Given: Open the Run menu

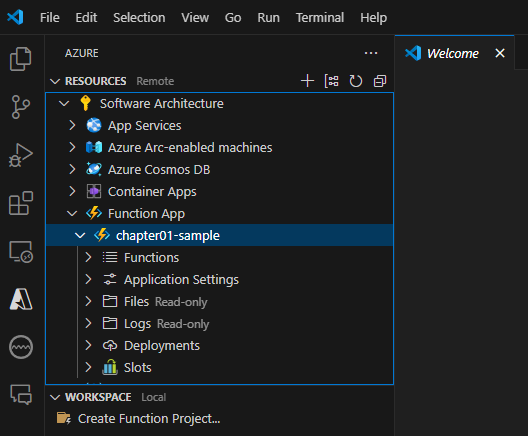Looking at the screenshot, I should 268,18.
